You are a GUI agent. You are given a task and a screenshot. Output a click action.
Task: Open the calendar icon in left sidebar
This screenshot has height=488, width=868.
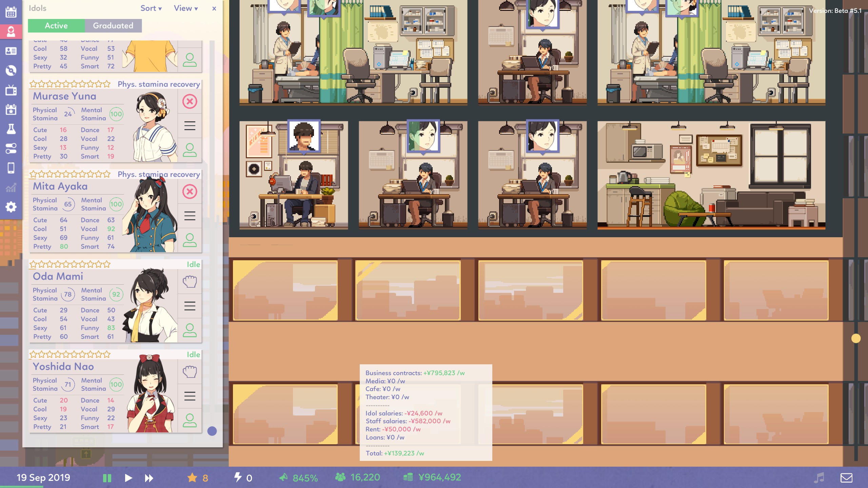pyautogui.click(x=11, y=12)
